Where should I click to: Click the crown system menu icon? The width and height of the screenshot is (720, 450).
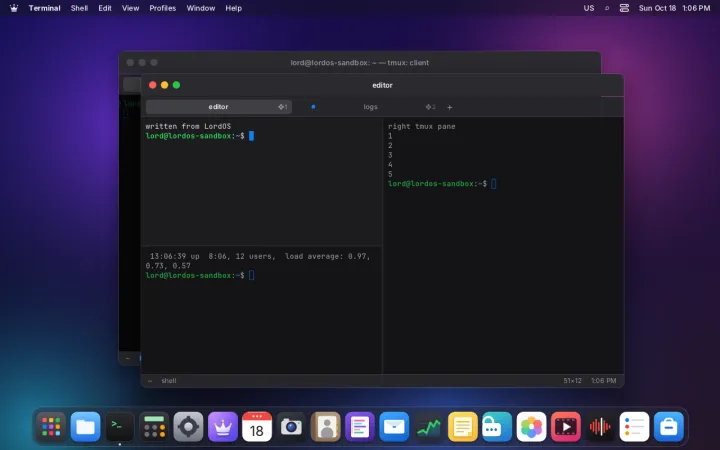pyautogui.click(x=14, y=8)
